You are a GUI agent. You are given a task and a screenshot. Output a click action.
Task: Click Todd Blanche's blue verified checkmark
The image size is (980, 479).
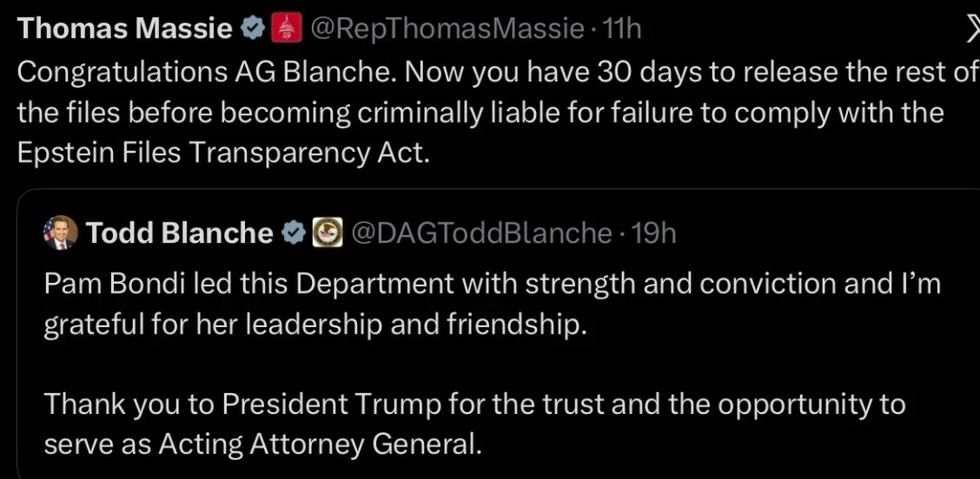pyautogui.click(x=292, y=233)
